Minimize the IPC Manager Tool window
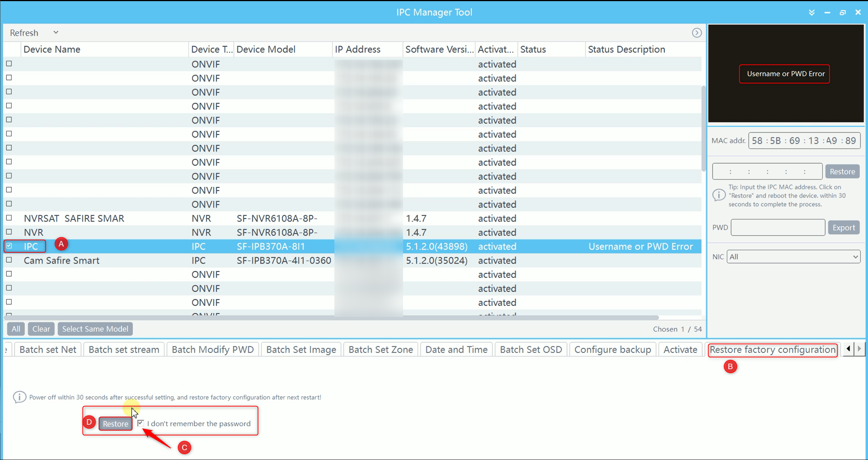The height and width of the screenshot is (460, 868). pos(827,12)
